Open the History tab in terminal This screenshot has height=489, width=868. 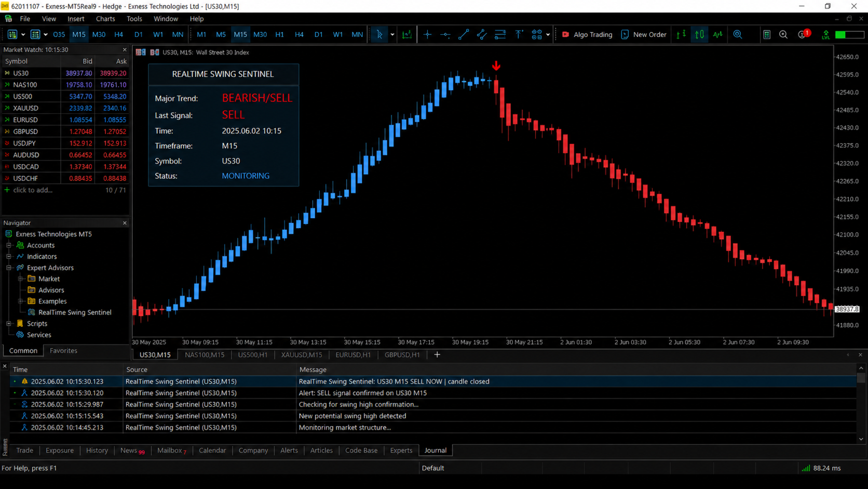[x=97, y=451]
